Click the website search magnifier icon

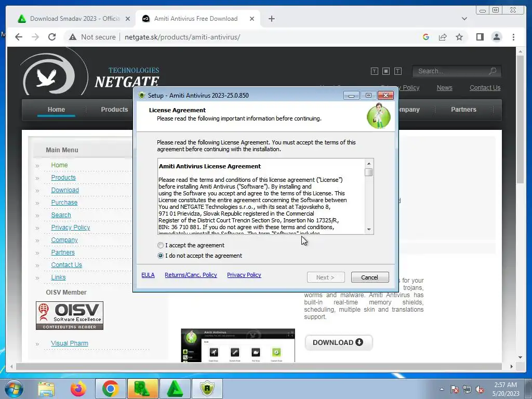493,71
